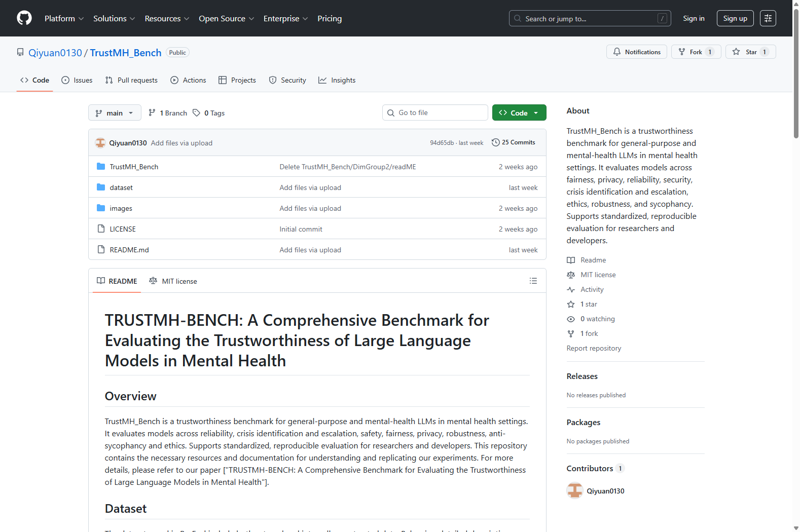The height and width of the screenshot is (532, 800).
Task: Click the file icon beside LICENSE
Action: (101, 229)
